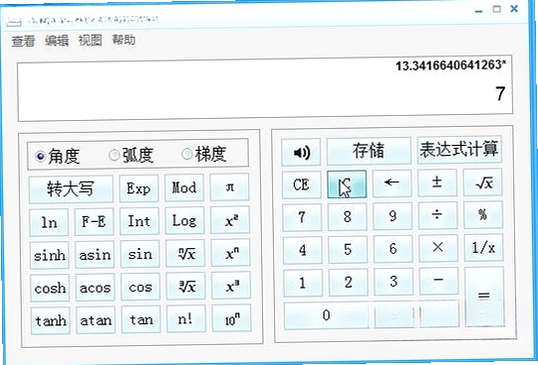538x365 pixels.
Task: Toggle the F-E notation key
Action: click(94, 222)
